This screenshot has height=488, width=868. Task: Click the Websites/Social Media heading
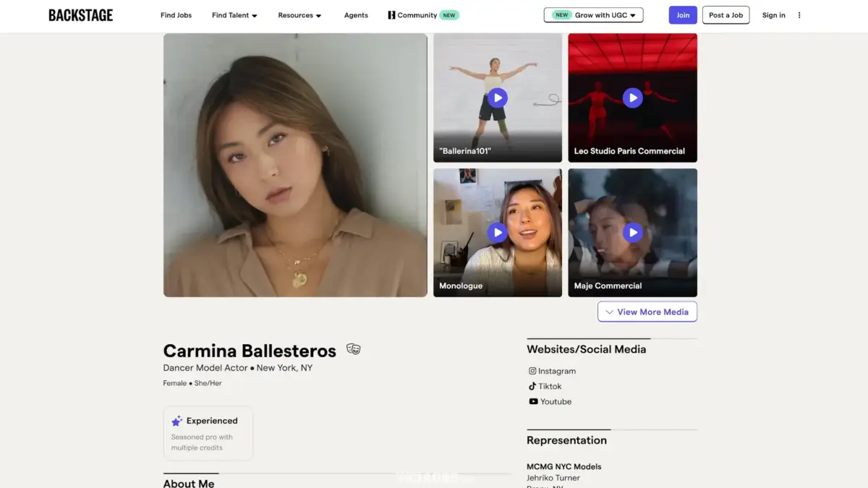(x=587, y=349)
